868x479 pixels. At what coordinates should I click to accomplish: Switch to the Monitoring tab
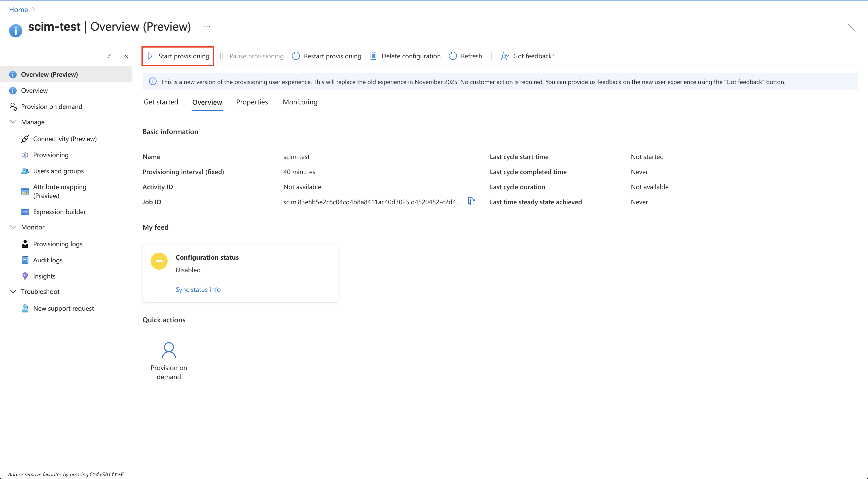click(x=300, y=102)
